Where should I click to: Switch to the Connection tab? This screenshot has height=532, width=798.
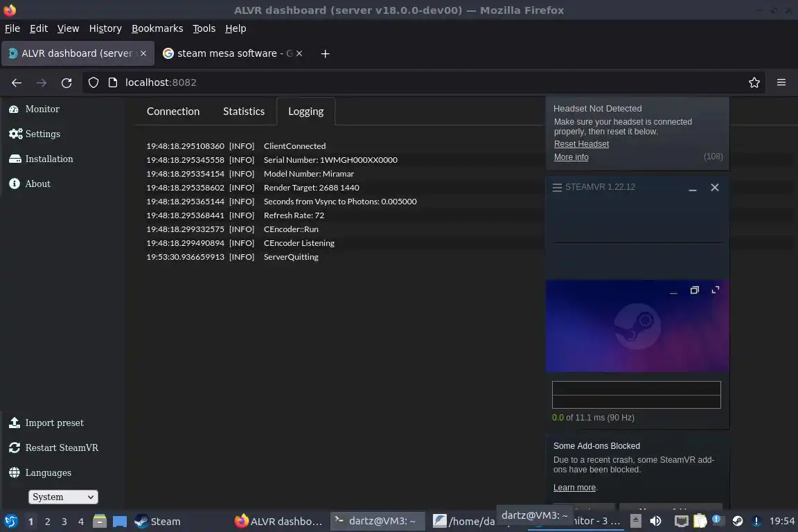(x=173, y=112)
